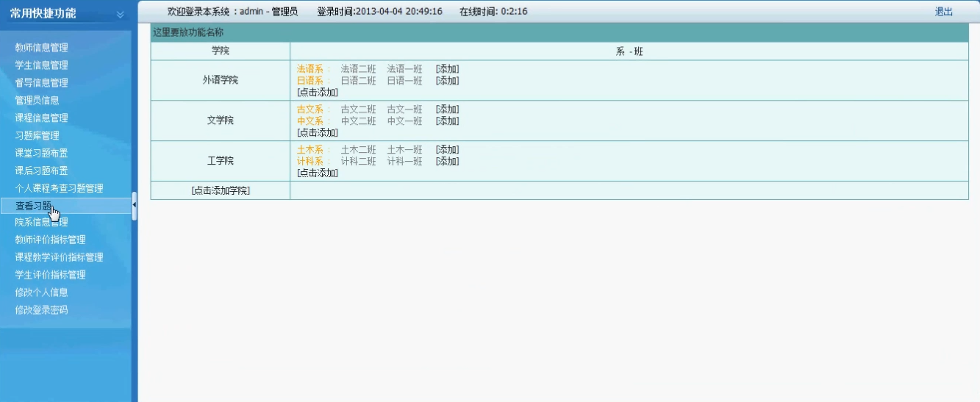The image size is (980, 402).
Task: Open 课后习题布置 in the sidebar
Action: point(42,171)
